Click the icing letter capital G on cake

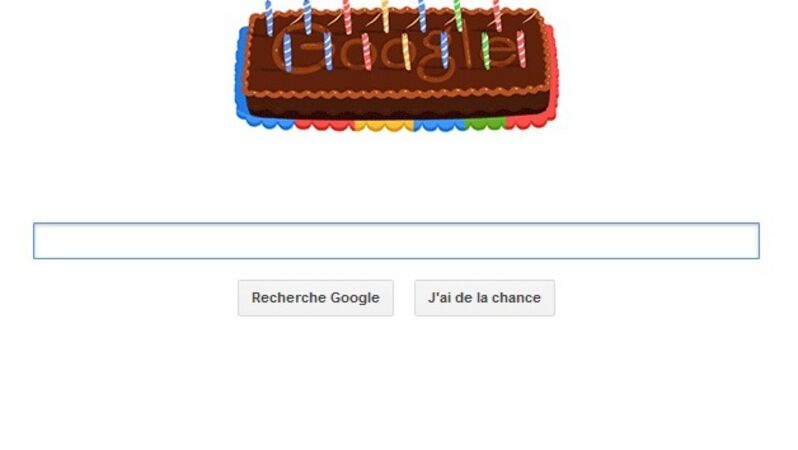(x=299, y=49)
